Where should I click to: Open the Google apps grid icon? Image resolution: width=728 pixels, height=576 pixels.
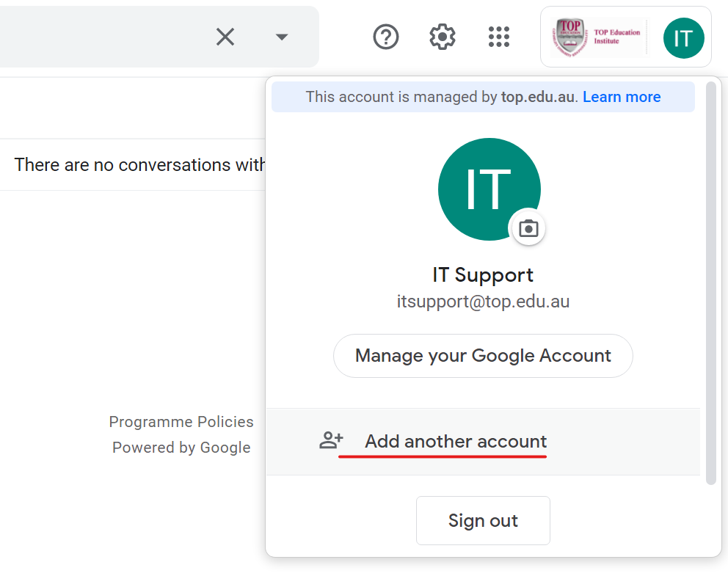click(498, 37)
